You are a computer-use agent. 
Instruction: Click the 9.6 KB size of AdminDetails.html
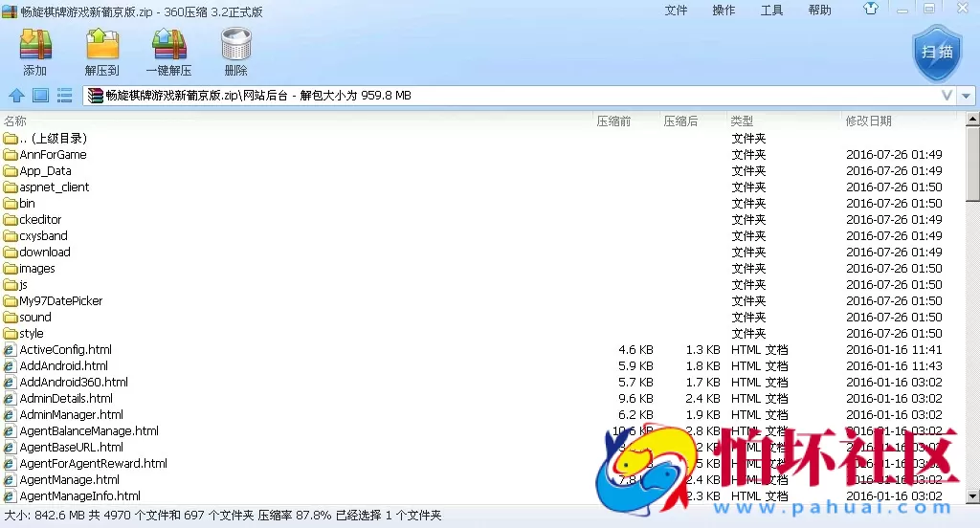coord(635,399)
